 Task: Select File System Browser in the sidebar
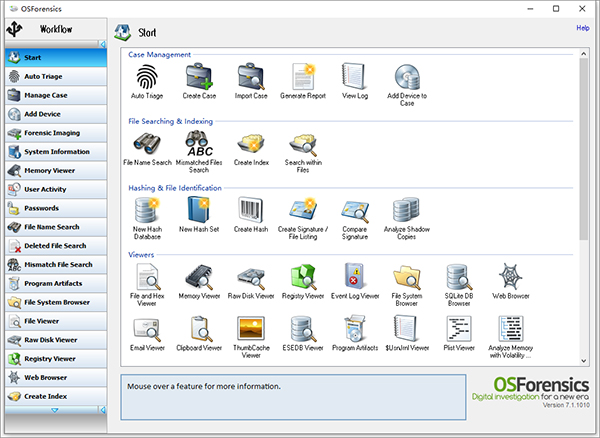coord(56,302)
